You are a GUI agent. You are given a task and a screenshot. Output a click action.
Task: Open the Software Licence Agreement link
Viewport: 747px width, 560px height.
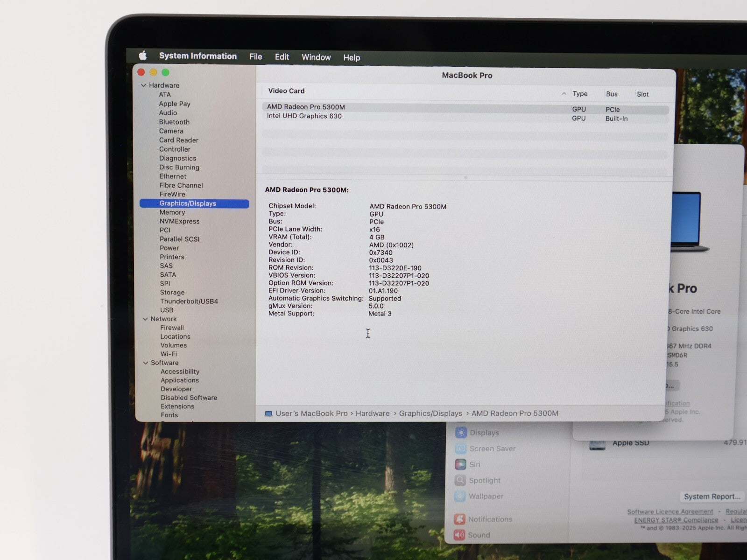670,512
